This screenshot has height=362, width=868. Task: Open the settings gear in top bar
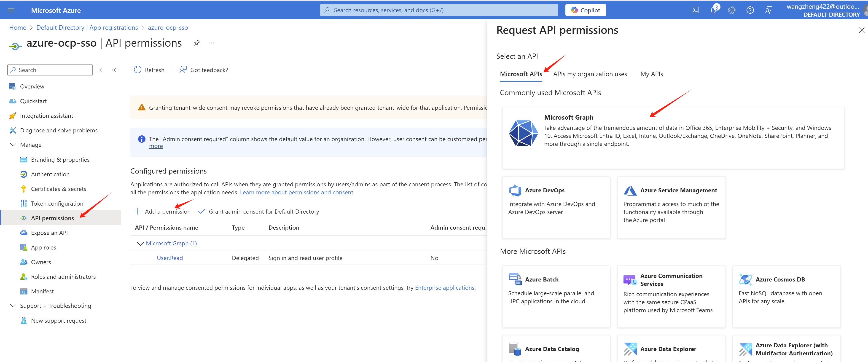[731, 10]
